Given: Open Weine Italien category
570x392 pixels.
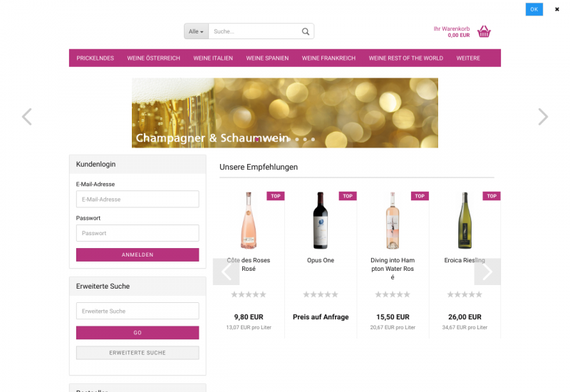Looking at the screenshot, I should coord(213,58).
